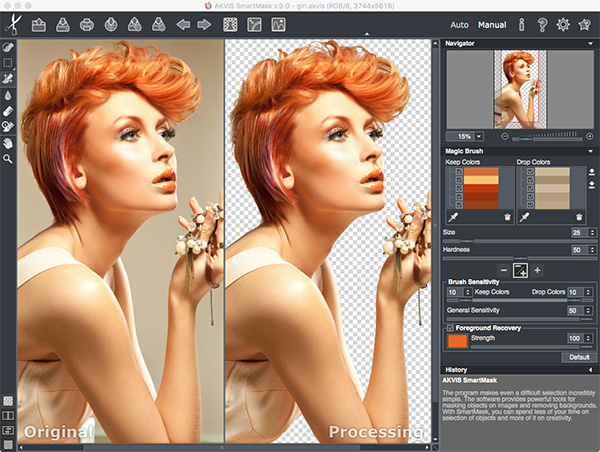Screen dimensions: 600x452
Task: Open the 15% zoom level dropdown
Action: coord(478,135)
